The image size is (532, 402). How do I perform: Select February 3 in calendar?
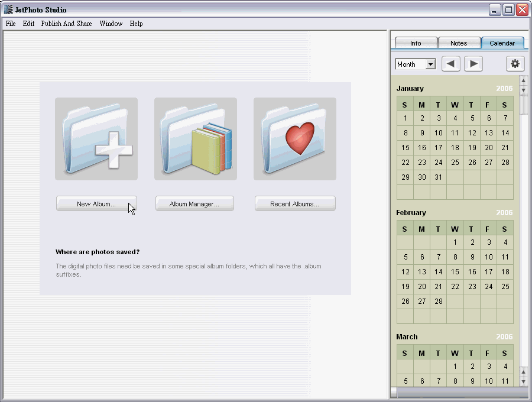click(x=488, y=242)
